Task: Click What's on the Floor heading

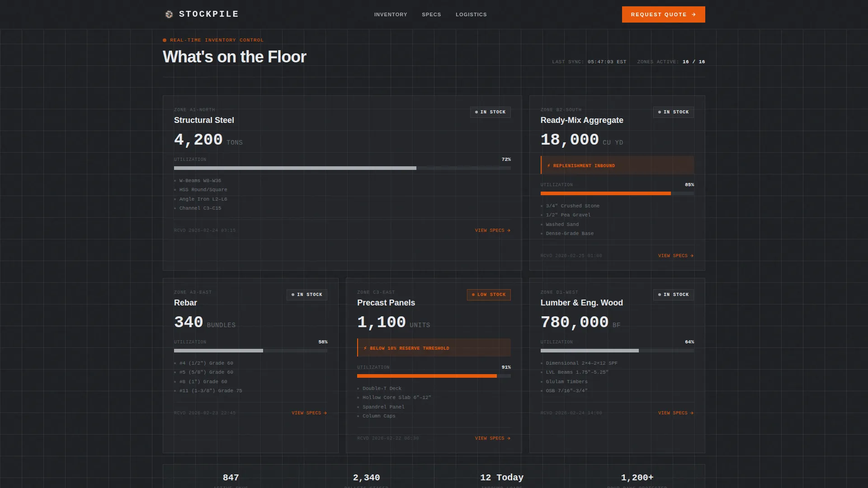Action: click(x=234, y=57)
